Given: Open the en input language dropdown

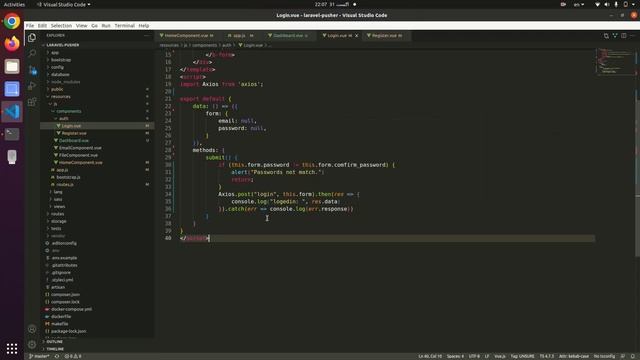Looking at the screenshot, I should (579, 4).
